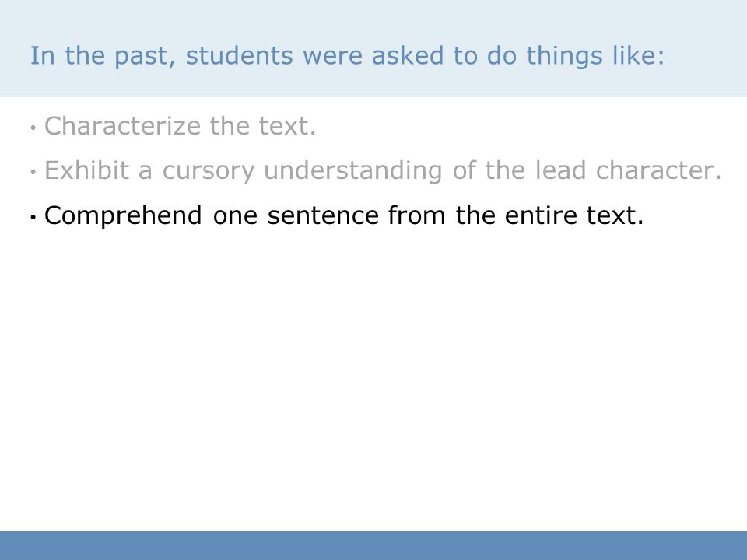Viewport: 747px width, 560px height.
Task: Click the black bullet dot before "Comprehend"
Action: pos(33,217)
